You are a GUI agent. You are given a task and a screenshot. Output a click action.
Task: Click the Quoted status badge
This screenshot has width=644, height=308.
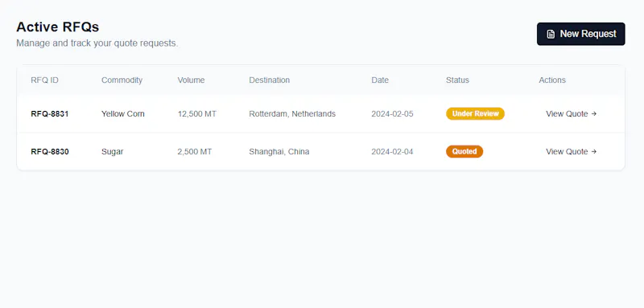[x=464, y=151]
